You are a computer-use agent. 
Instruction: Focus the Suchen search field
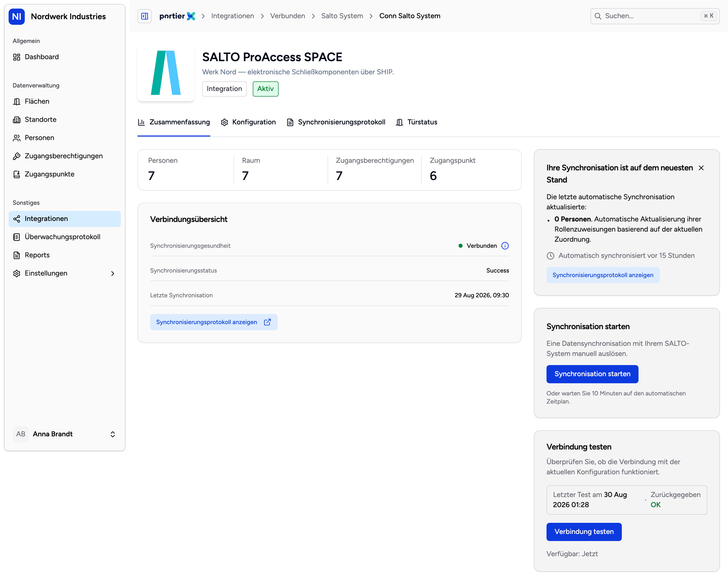pos(655,16)
